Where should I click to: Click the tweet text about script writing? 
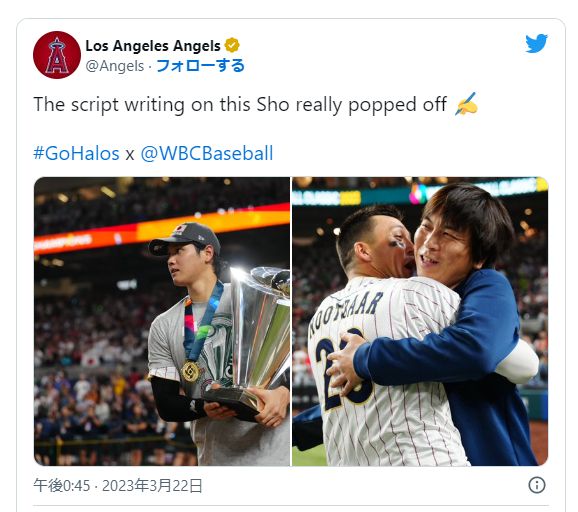(240, 105)
